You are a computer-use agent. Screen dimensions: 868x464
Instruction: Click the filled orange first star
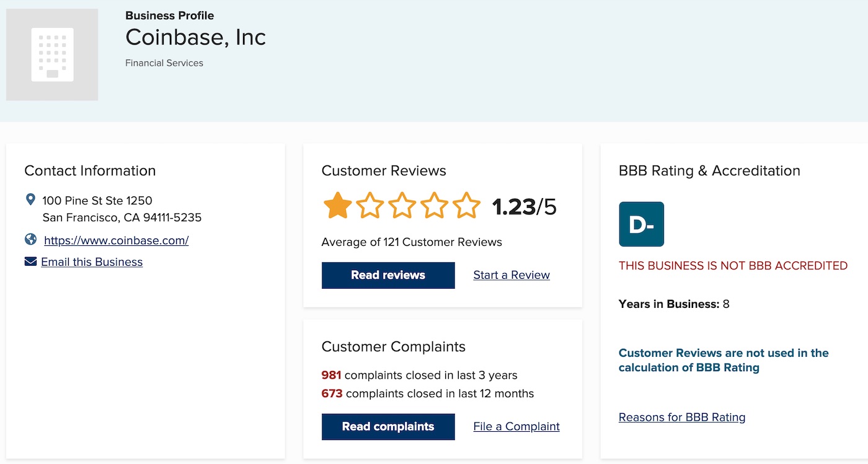tap(337, 206)
